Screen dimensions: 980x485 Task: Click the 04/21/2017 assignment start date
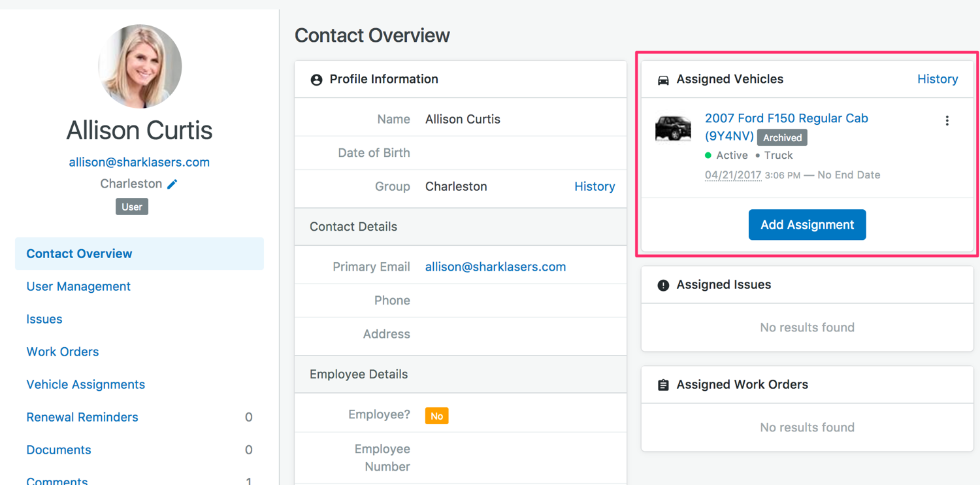click(732, 175)
